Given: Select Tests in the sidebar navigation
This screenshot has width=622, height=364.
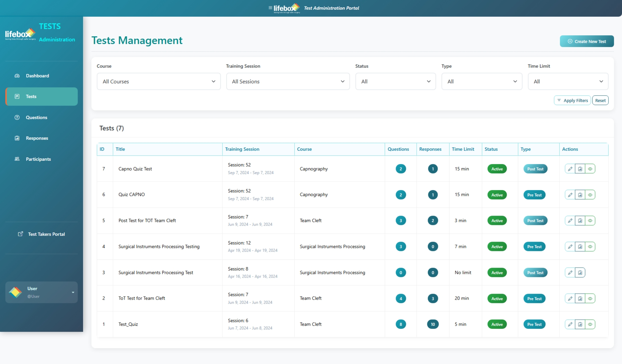Looking at the screenshot, I should pos(41,96).
